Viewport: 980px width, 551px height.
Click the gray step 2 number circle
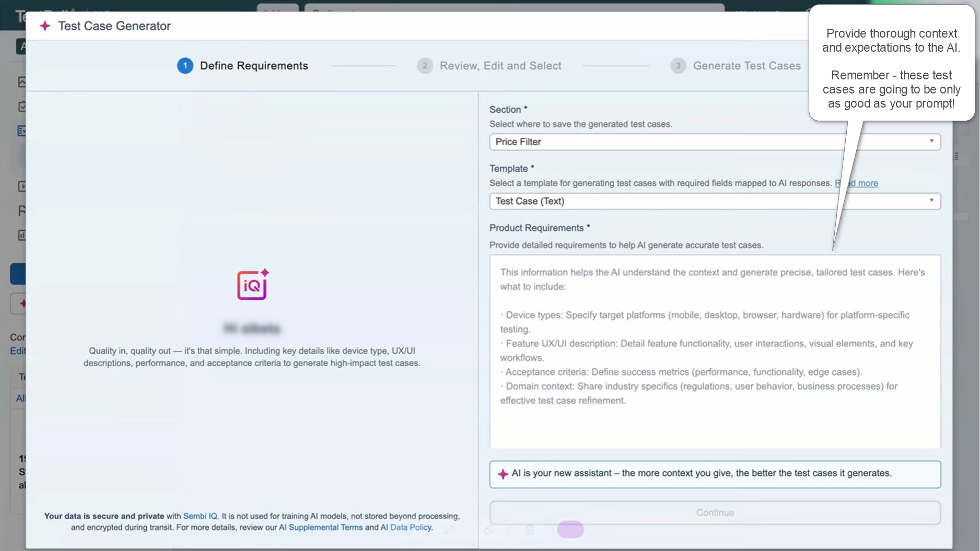[x=425, y=66]
